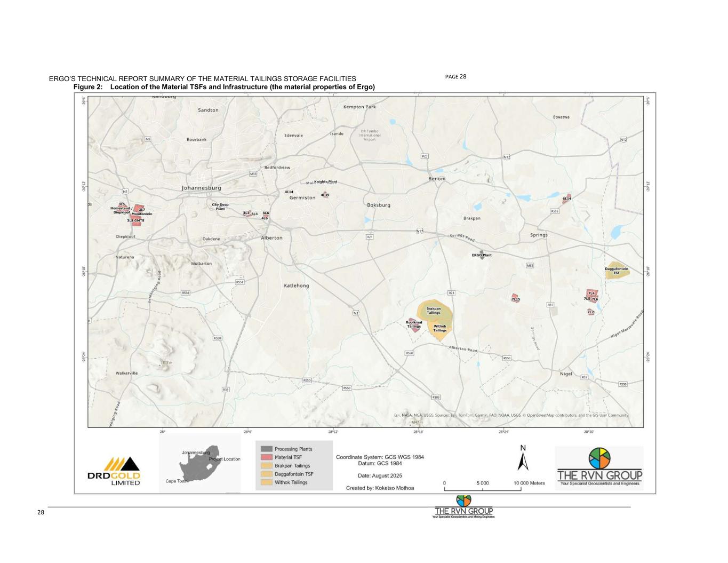The height and width of the screenshot is (563, 728).
Task: Click the small RVN Group logo in the page footer
Action: pyautogui.click(x=464, y=507)
